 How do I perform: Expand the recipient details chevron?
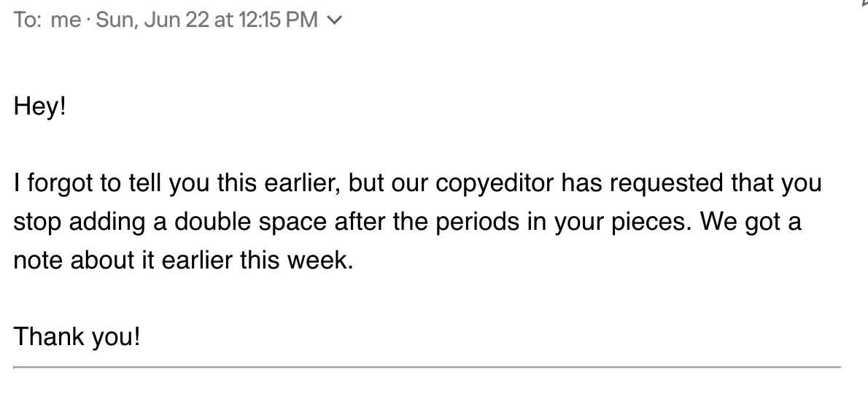pos(335,21)
